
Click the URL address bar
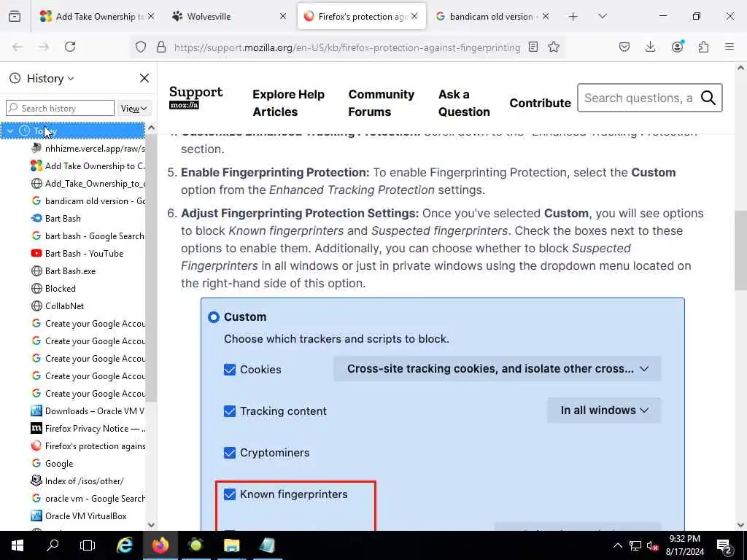347,47
